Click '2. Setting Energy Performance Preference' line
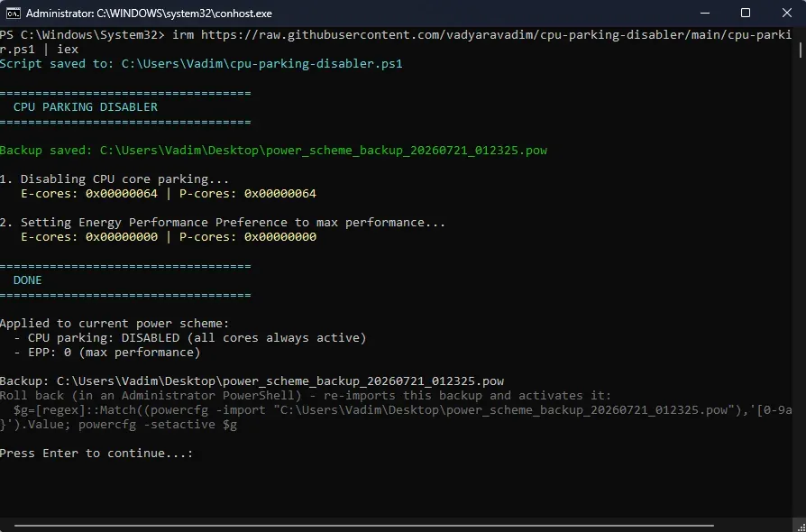 click(x=223, y=222)
